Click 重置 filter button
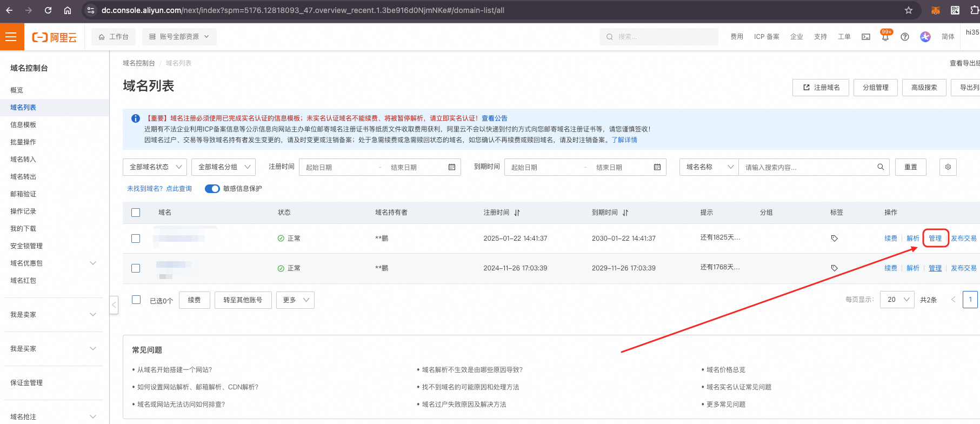980x424 pixels. click(x=911, y=167)
